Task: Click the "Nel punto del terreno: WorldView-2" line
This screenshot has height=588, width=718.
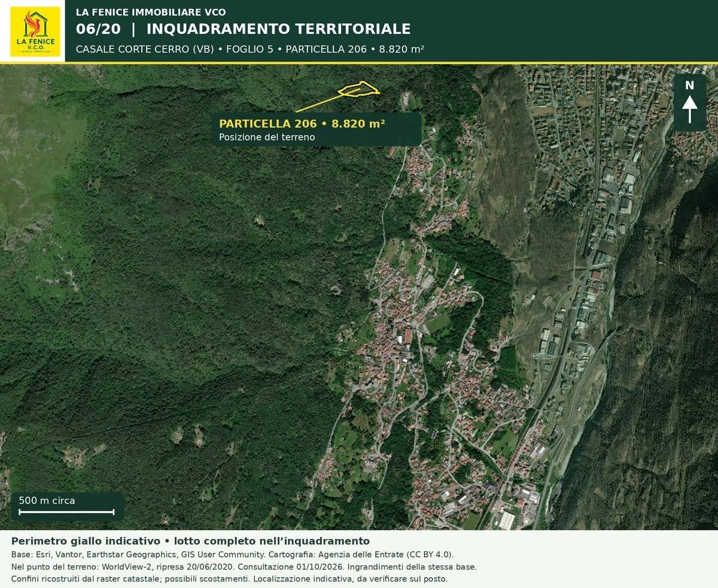Action: (x=244, y=566)
